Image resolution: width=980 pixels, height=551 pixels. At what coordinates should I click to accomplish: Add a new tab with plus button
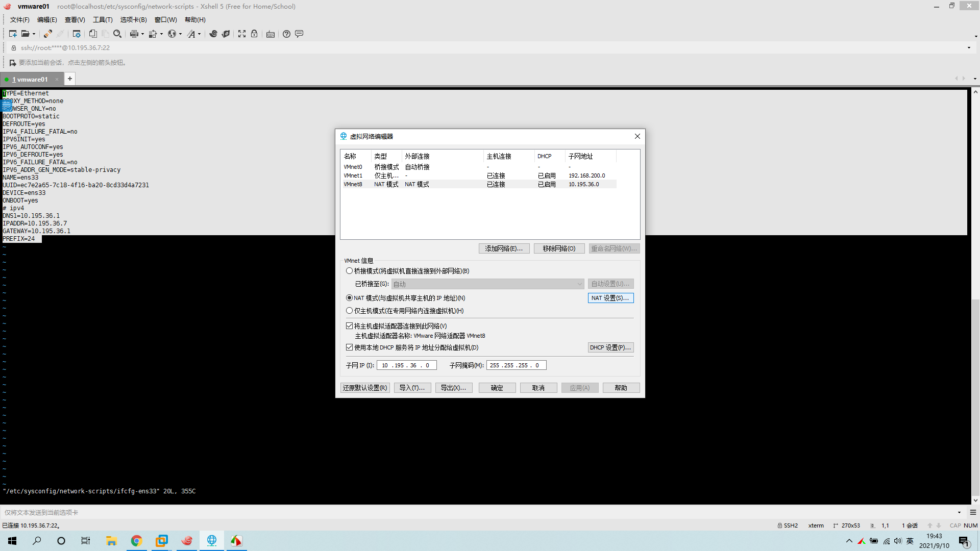pyautogui.click(x=70, y=79)
